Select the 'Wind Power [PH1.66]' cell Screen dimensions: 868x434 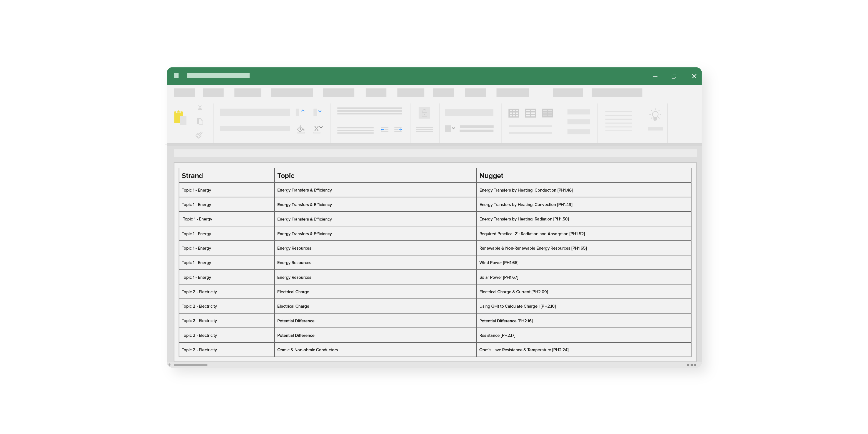click(x=584, y=262)
